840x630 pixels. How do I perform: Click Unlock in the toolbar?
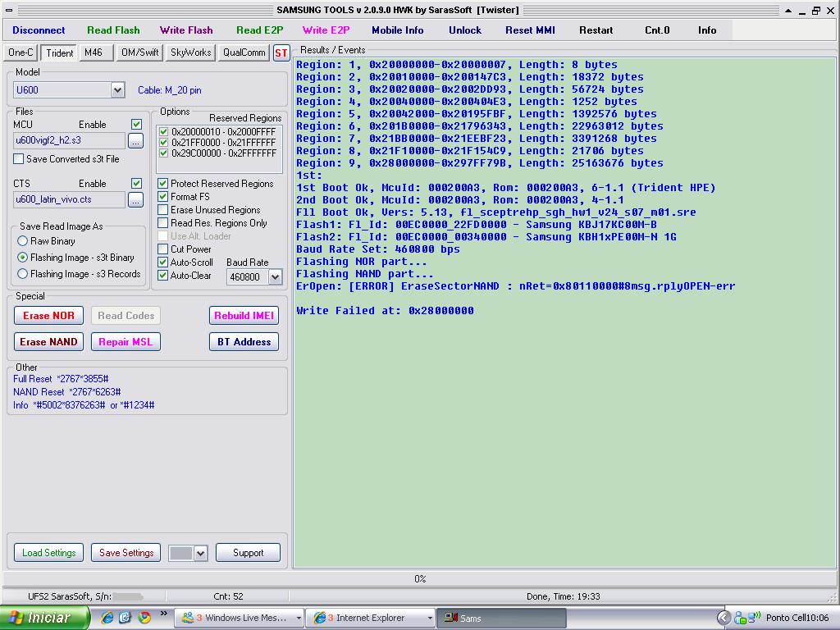tap(465, 30)
